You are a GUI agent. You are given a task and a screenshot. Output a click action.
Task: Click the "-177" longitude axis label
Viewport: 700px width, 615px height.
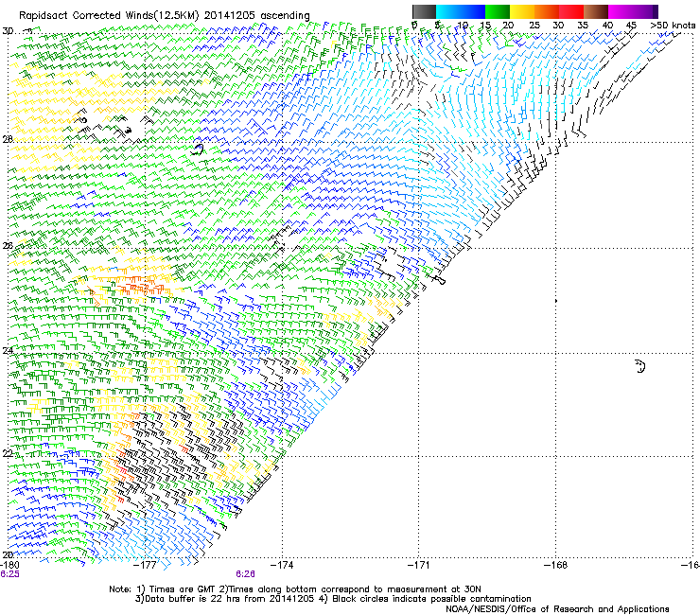pyautogui.click(x=146, y=565)
